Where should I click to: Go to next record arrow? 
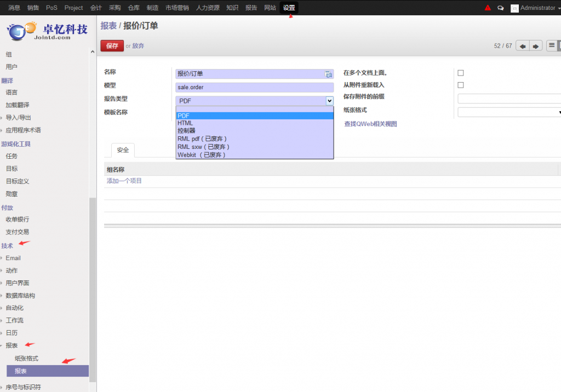(536, 46)
